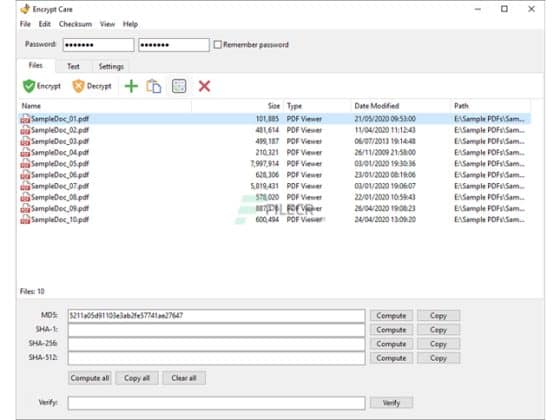Click the SHA-1 hash field
560x420 pixels.
(216, 330)
